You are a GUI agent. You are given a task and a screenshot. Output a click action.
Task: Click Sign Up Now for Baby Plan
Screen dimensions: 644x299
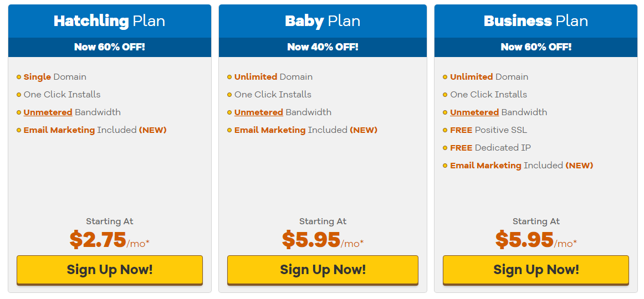click(323, 270)
